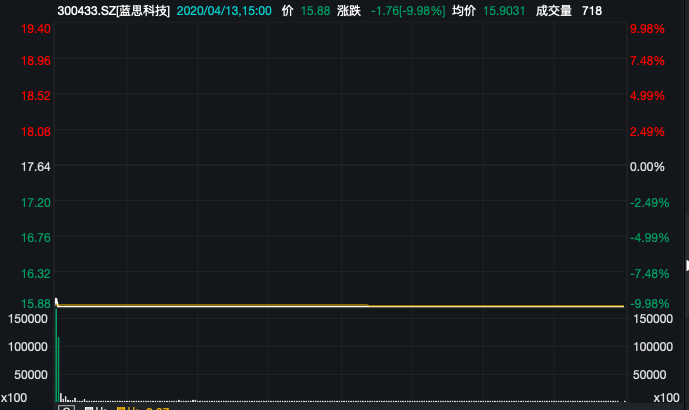Select the second green volume bar
This screenshot has width=689, height=410.
(58, 369)
